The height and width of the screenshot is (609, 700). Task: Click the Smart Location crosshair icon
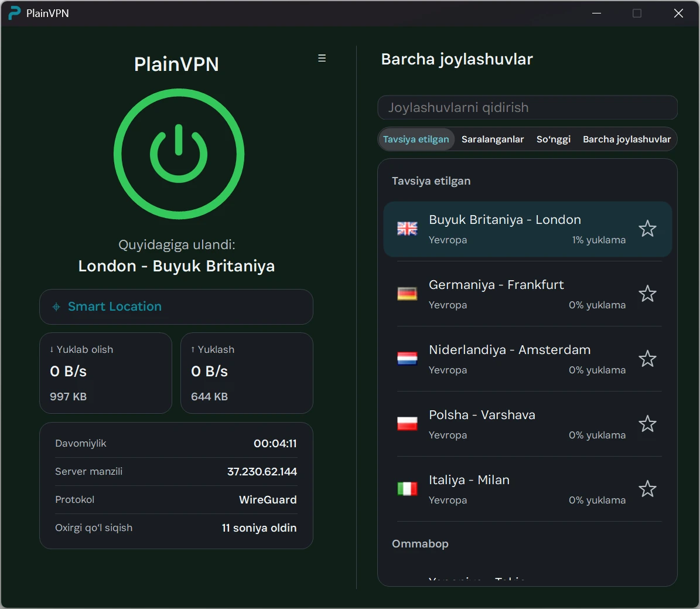click(x=56, y=307)
